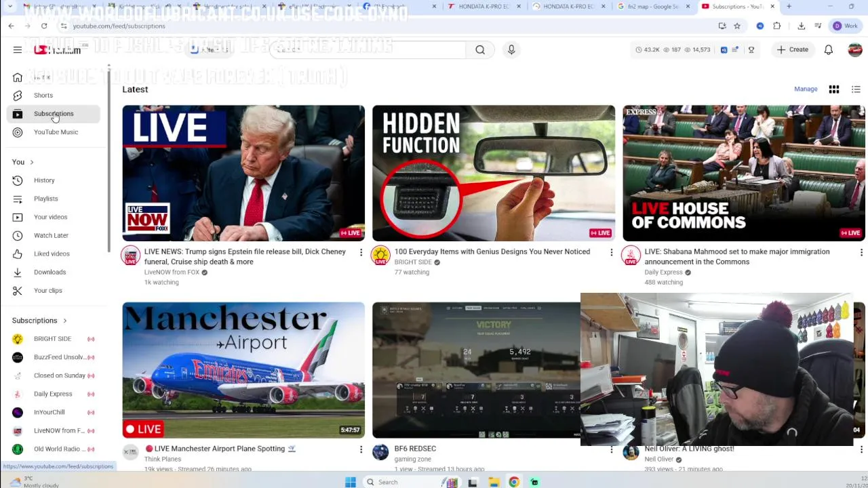
Task: Open browser downloads icon
Action: click(x=802, y=26)
